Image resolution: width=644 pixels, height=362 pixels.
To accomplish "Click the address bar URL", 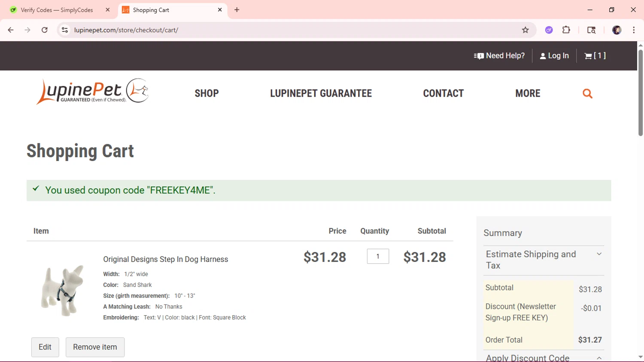I will point(126,30).
